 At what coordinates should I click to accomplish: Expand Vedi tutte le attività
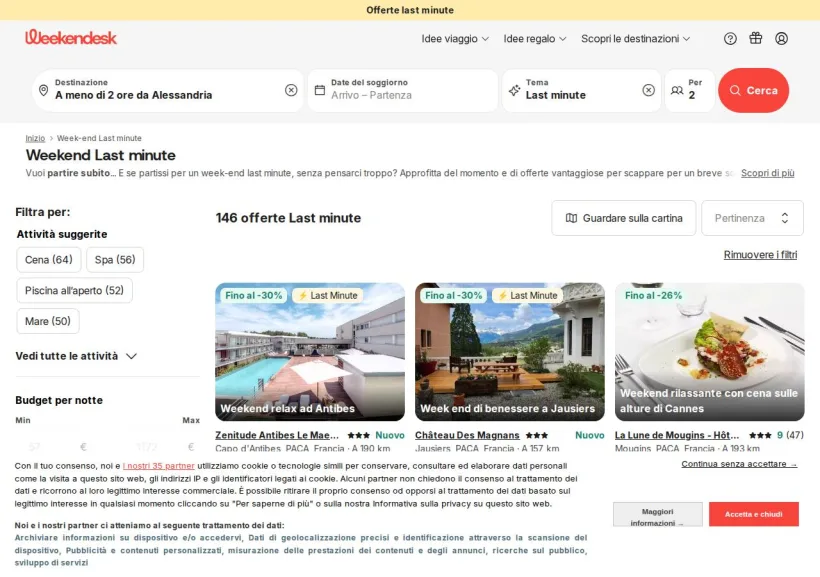click(76, 356)
